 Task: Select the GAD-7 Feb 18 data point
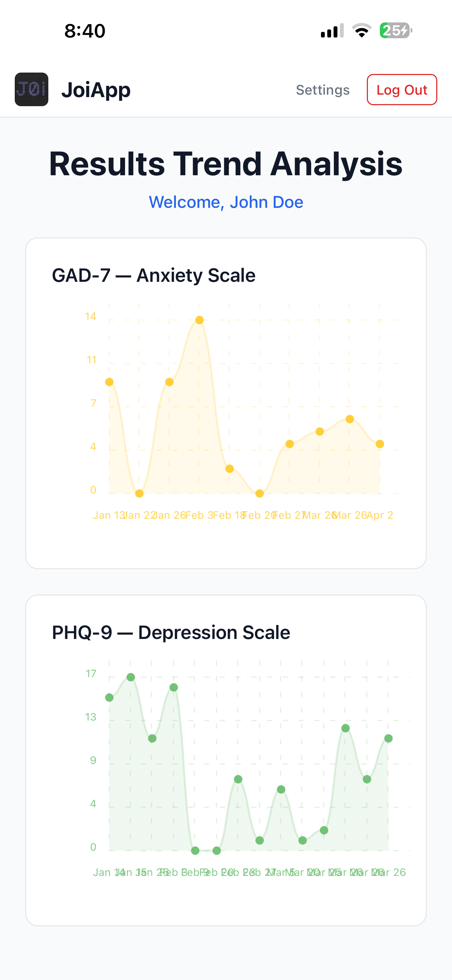(x=230, y=469)
